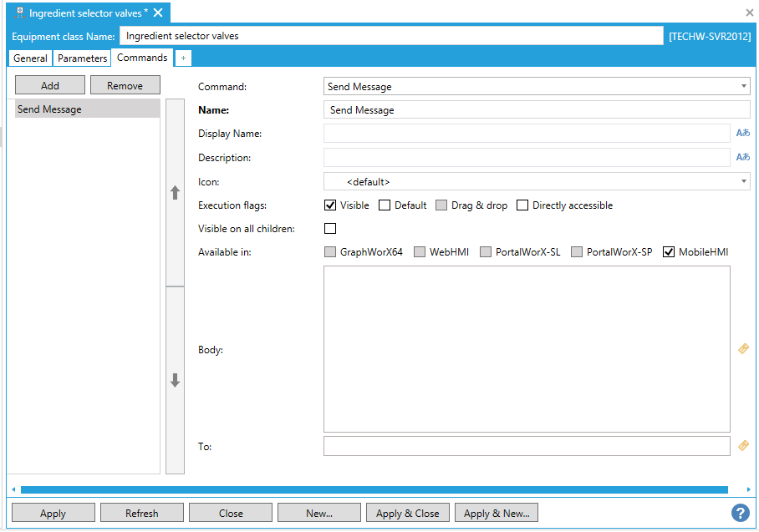Uncheck the Visible execution flag
Screen dimensions: 759x532
pyautogui.click(x=330, y=205)
